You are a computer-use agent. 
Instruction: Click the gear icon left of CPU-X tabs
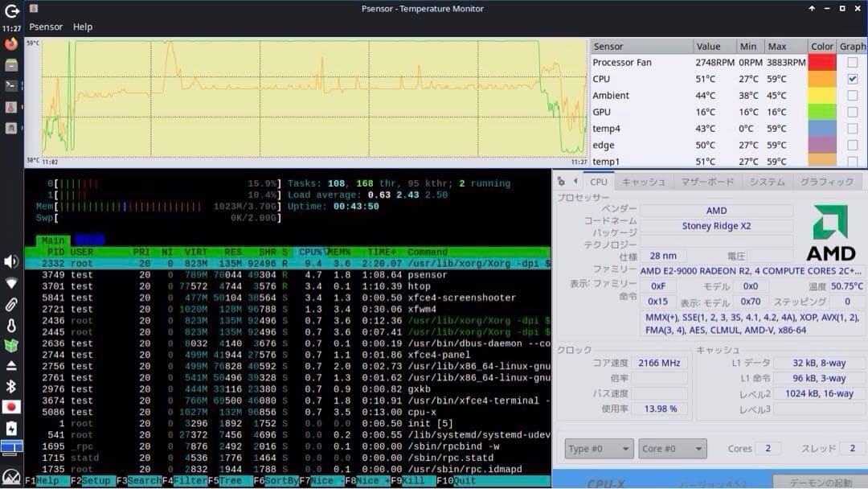561,181
